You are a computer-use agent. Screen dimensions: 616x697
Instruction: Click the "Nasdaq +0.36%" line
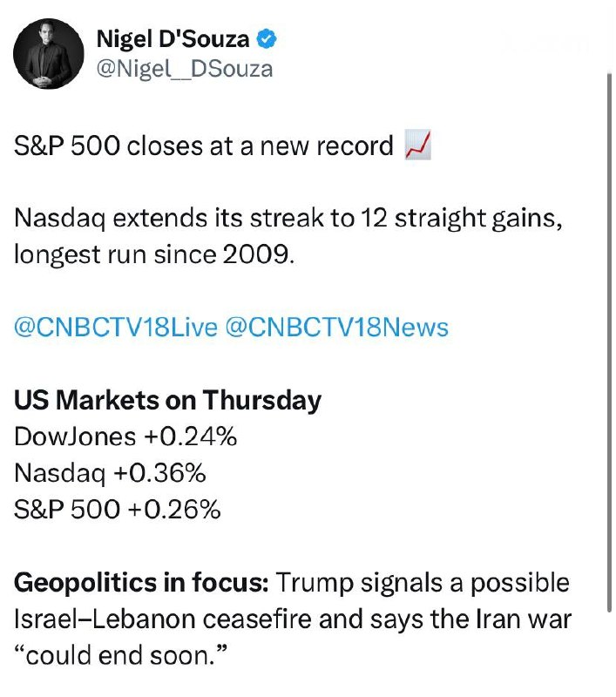[110, 472]
